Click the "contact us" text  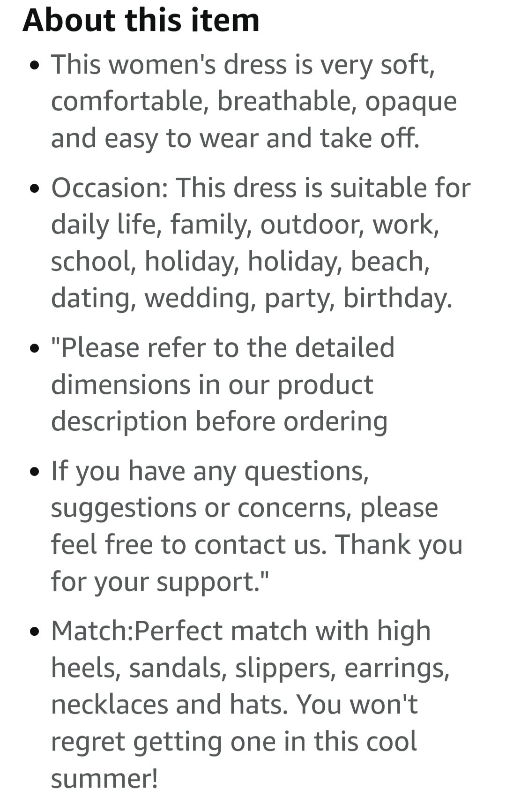click(260, 545)
